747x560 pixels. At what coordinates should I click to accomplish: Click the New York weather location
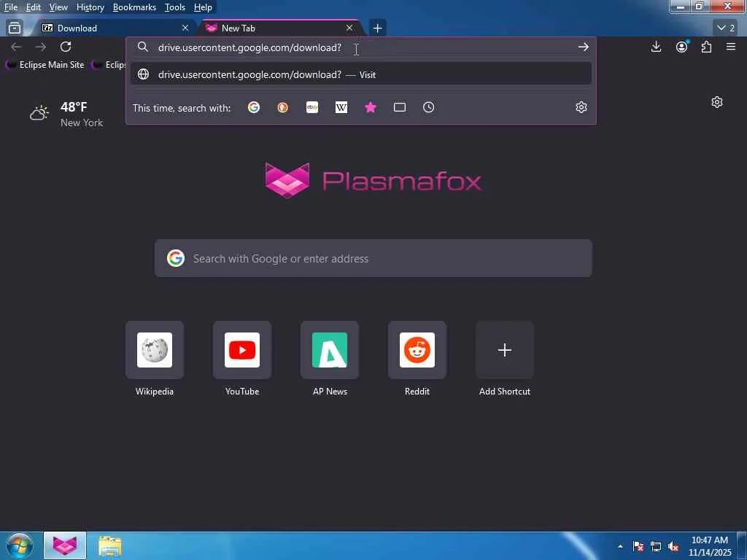point(82,122)
